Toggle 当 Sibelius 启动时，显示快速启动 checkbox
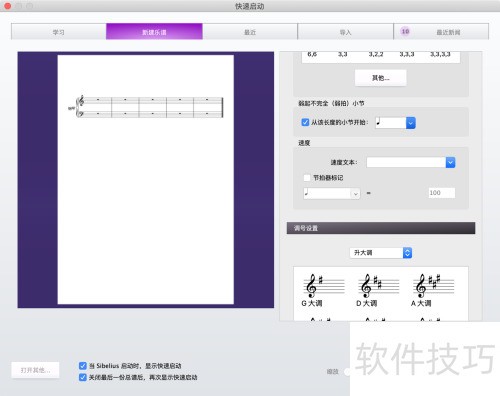Viewport: 500px width, 396px height. click(x=83, y=366)
